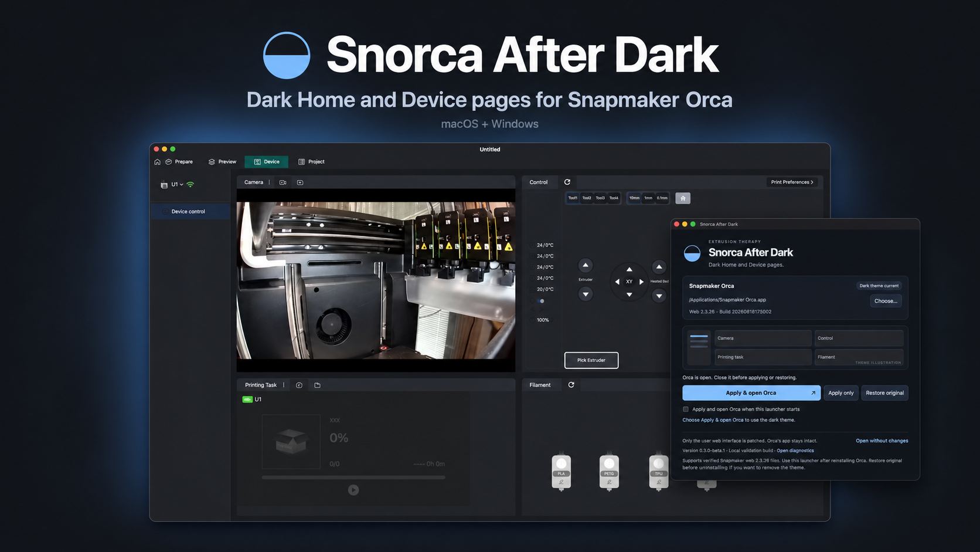Click the camera snapshot icon
Viewport: 980px width, 552px height.
tap(300, 182)
